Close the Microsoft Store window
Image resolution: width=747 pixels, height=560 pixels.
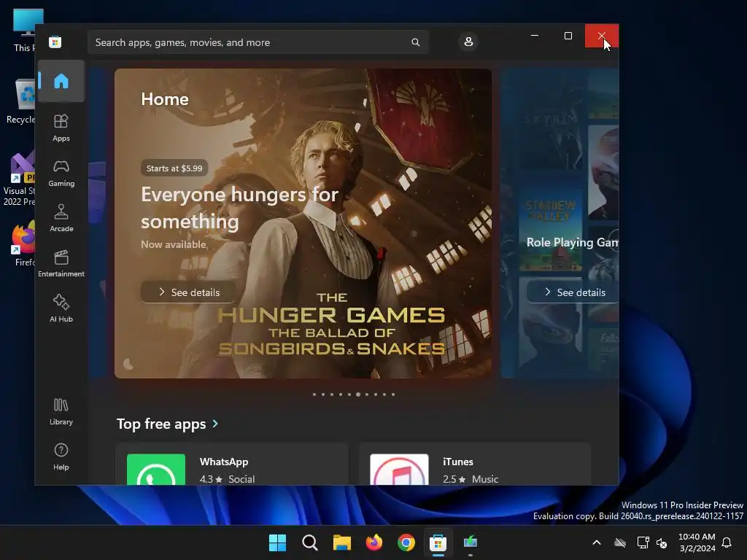point(602,36)
